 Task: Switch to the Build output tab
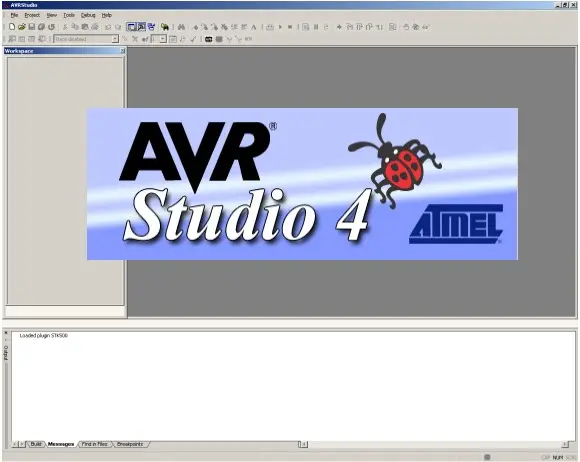(36, 444)
